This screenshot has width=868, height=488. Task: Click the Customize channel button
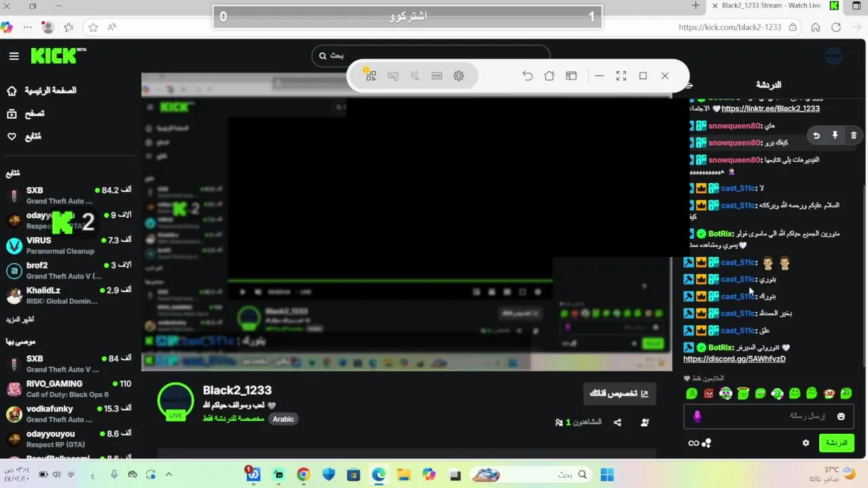coord(618,393)
